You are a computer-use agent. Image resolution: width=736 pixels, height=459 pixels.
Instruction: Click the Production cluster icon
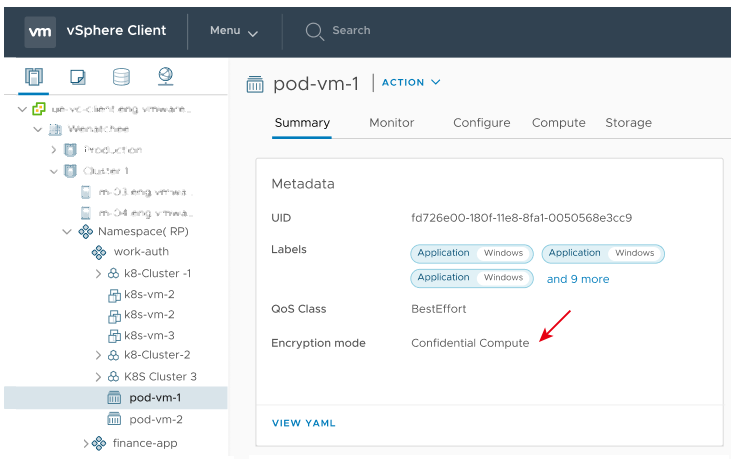70,150
